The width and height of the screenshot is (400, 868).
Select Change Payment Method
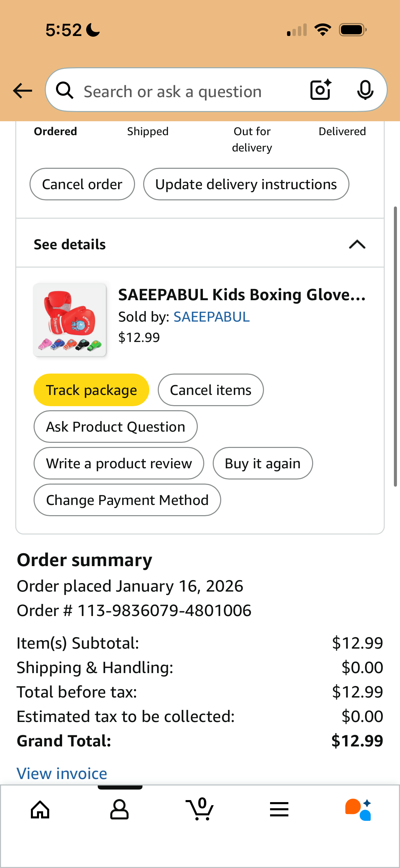[127, 500]
